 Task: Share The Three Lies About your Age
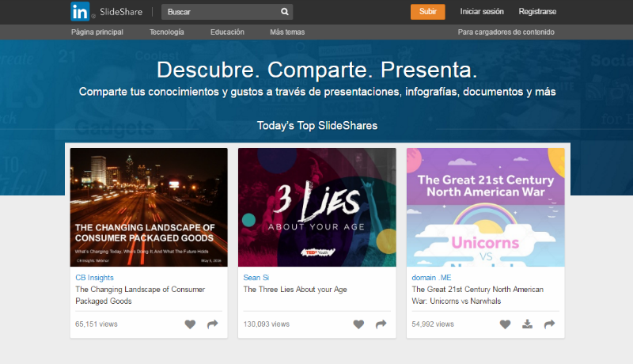point(381,324)
